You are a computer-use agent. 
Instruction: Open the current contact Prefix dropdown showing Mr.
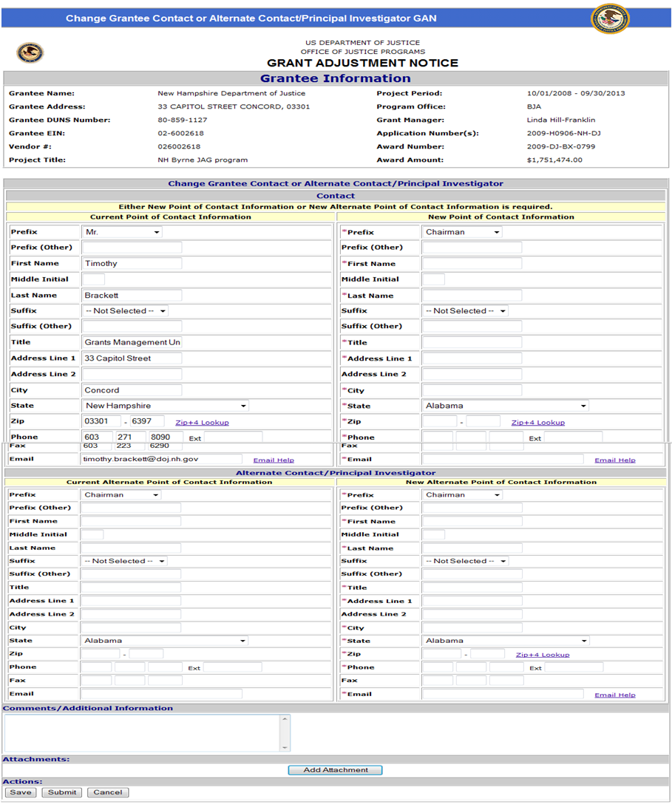point(123,232)
